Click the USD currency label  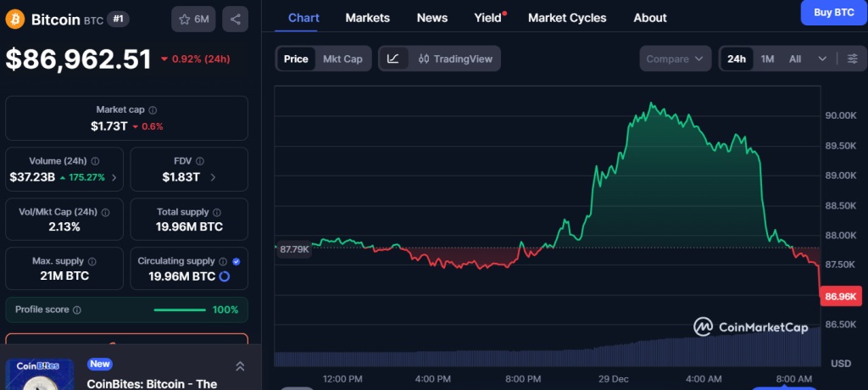841,364
